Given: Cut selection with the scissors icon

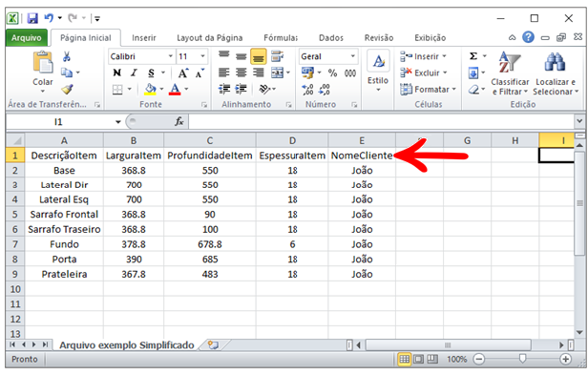Looking at the screenshot, I should point(67,56).
